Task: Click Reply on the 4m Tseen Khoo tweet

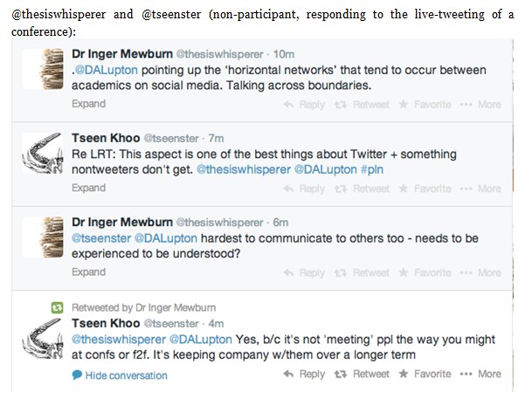Action: [x=304, y=374]
